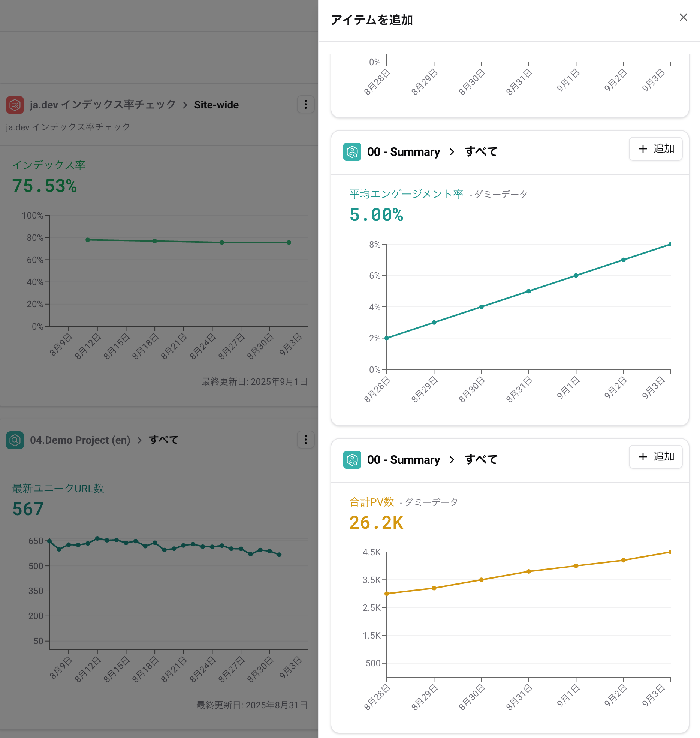Click 8月28日 data point on PV chart
Image resolution: width=700 pixels, height=738 pixels.
click(387, 594)
